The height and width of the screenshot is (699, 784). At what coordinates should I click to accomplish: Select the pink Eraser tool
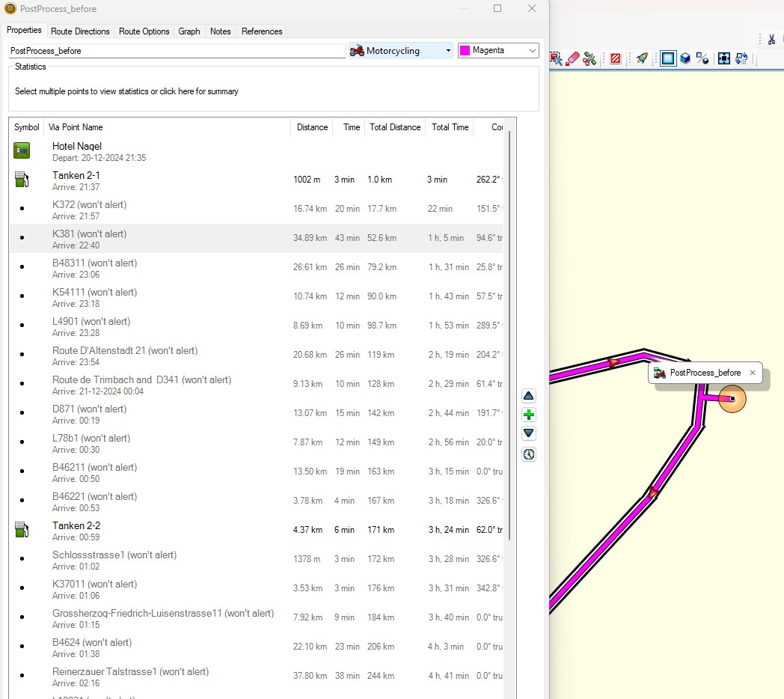[573, 58]
